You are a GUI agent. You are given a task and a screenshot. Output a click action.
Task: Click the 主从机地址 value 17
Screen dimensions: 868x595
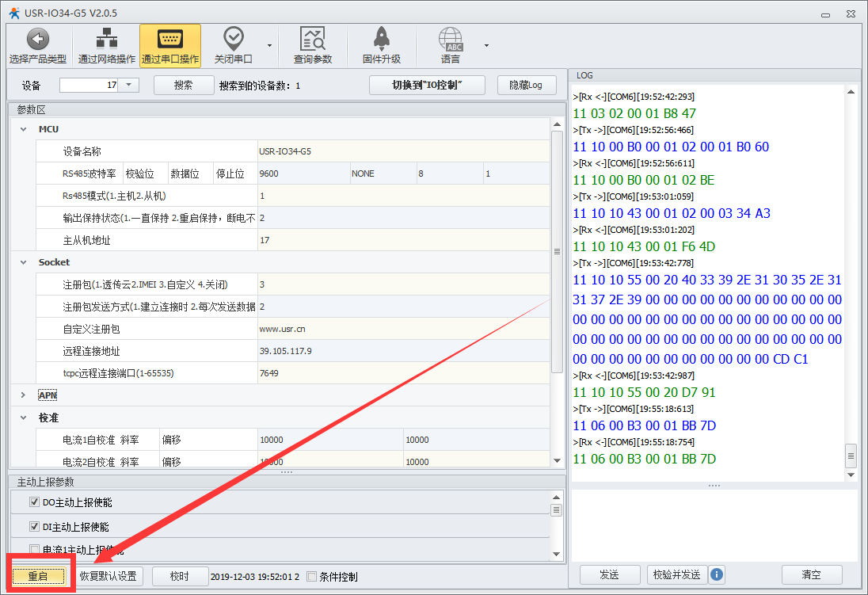(404, 240)
